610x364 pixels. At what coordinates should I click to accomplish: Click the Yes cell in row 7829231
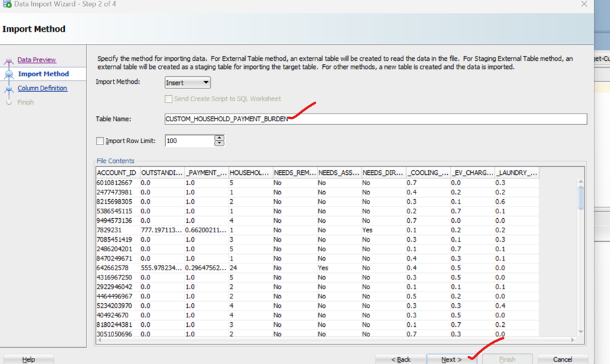(x=384, y=230)
